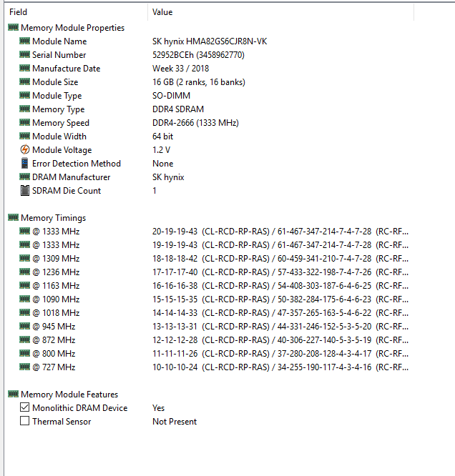Click the Module Type row icon
This screenshot has width=455, height=476.
[24, 95]
